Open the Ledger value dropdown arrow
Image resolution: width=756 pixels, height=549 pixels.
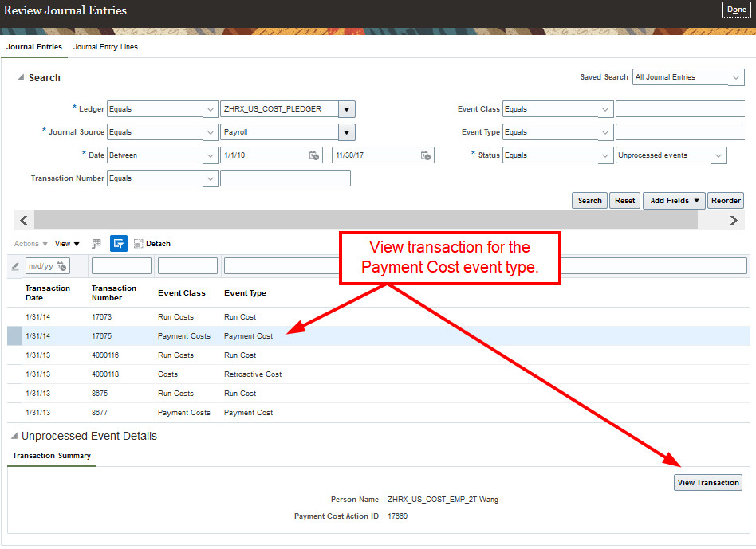[x=347, y=109]
